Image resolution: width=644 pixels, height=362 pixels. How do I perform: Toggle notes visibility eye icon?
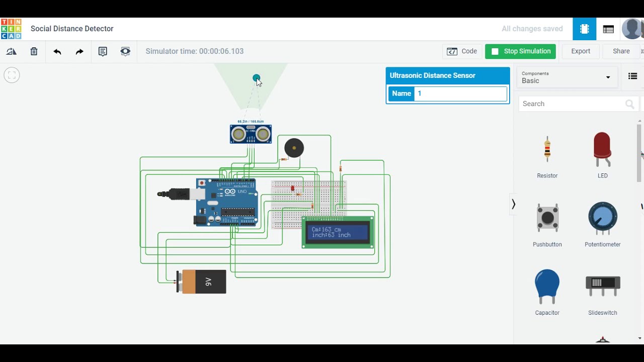(125, 51)
